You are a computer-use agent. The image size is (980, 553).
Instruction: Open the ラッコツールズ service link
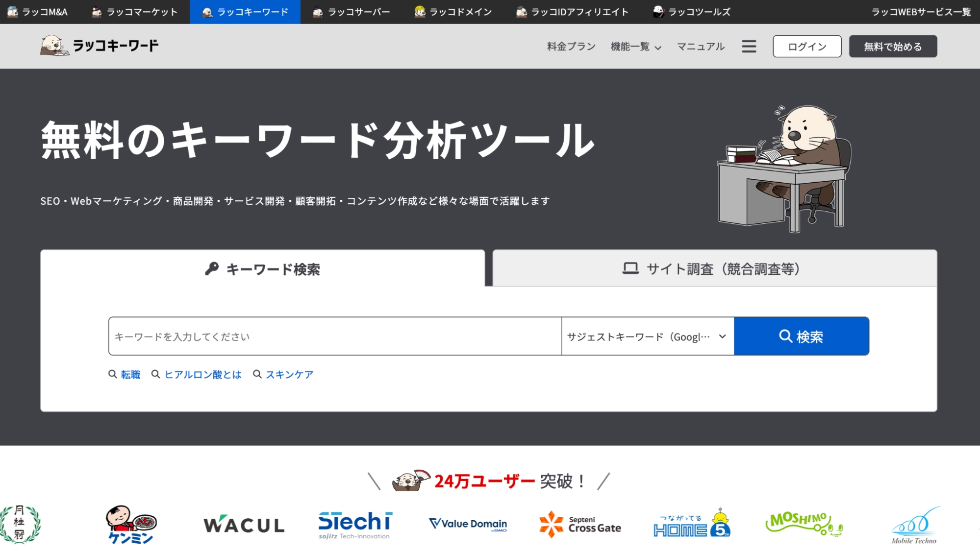pyautogui.click(x=692, y=12)
